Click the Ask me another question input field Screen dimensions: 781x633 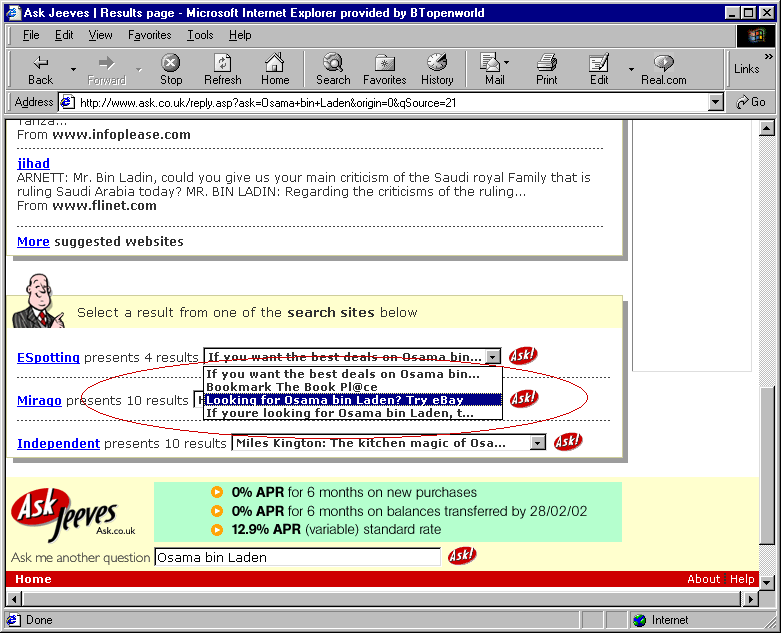pyautogui.click(x=297, y=557)
